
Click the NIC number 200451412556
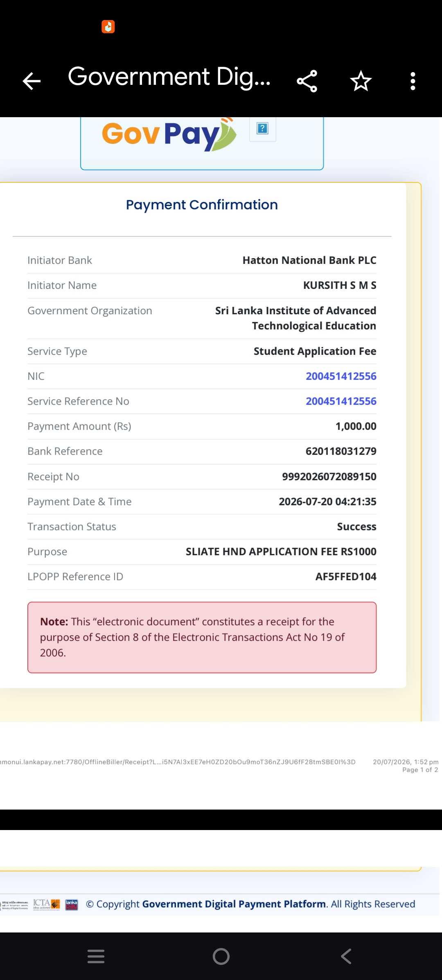pyautogui.click(x=341, y=376)
